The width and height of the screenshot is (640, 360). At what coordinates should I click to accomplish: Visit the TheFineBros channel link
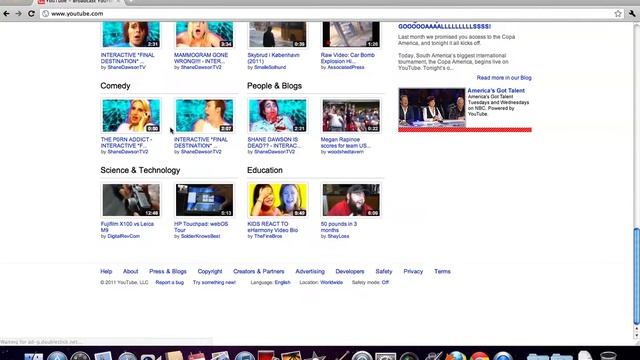click(x=268, y=236)
